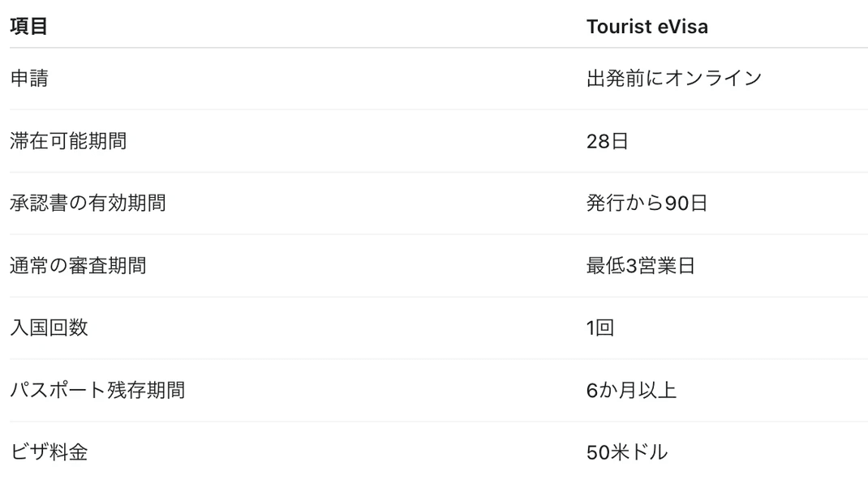Select the 承認書の有効期間 label

tap(88, 203)
